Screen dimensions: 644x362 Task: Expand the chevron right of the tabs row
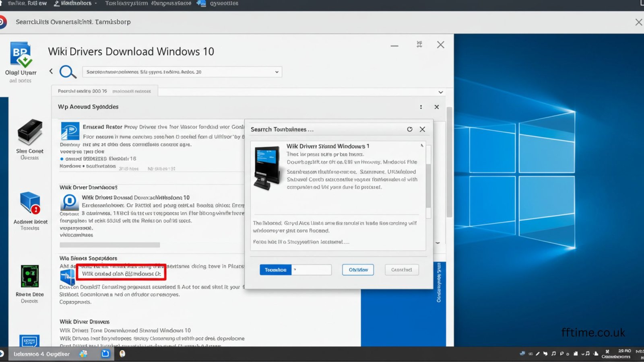[x=441, y=92]
